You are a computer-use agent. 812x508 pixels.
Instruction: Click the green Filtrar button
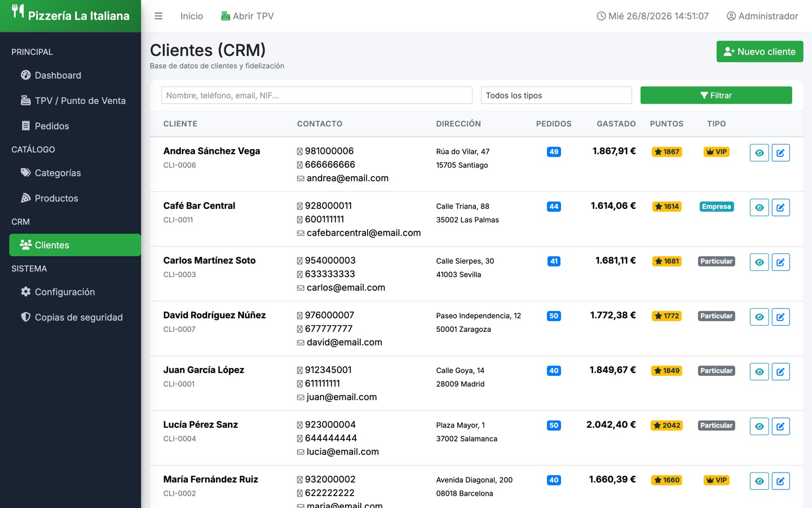[x=716, y=95]
